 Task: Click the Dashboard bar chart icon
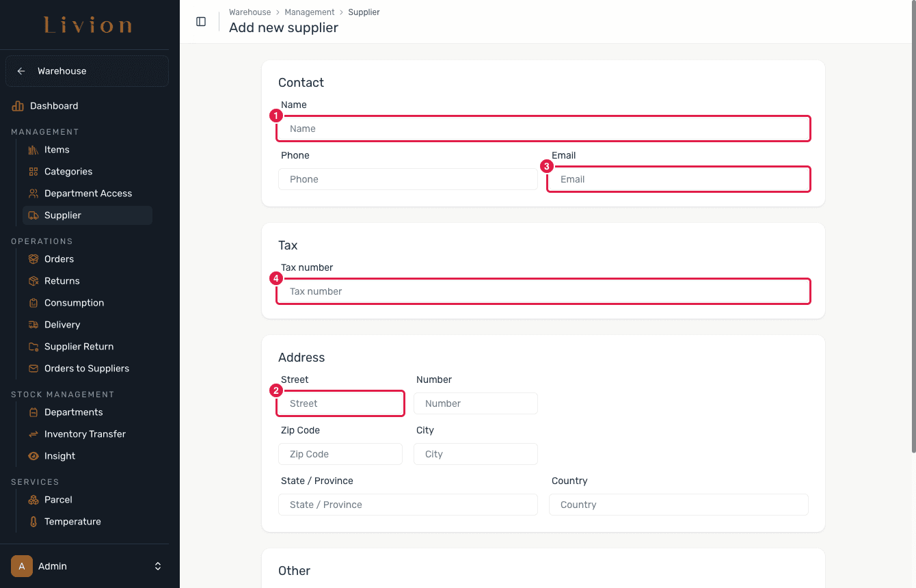pyautogui.click(x=18, y=106)
